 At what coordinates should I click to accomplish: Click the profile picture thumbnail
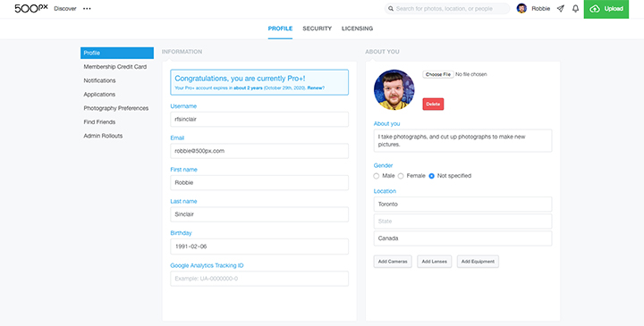[x=394, y=90]
